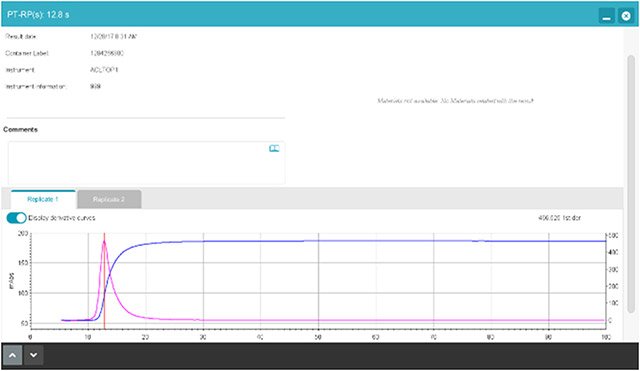This screenshot has height=371, width=640.
Task: Open the comments book icon
Action: 274,148
